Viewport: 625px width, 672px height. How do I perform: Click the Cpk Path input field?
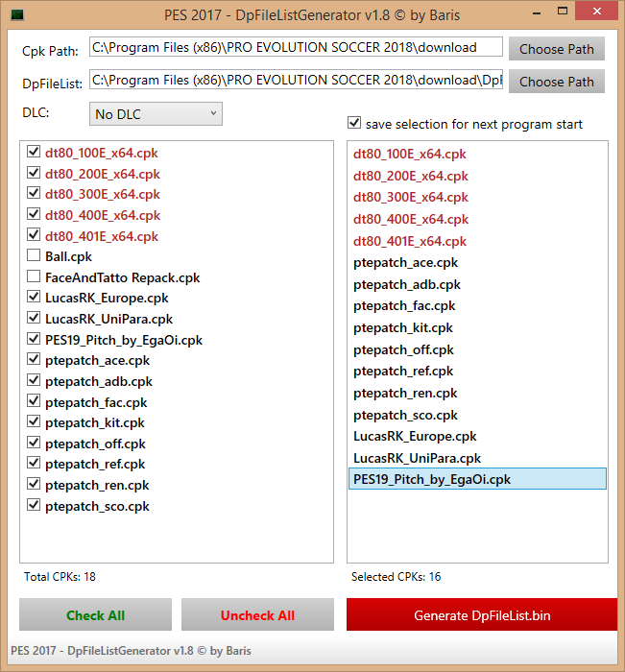click(x=296, y=47)
